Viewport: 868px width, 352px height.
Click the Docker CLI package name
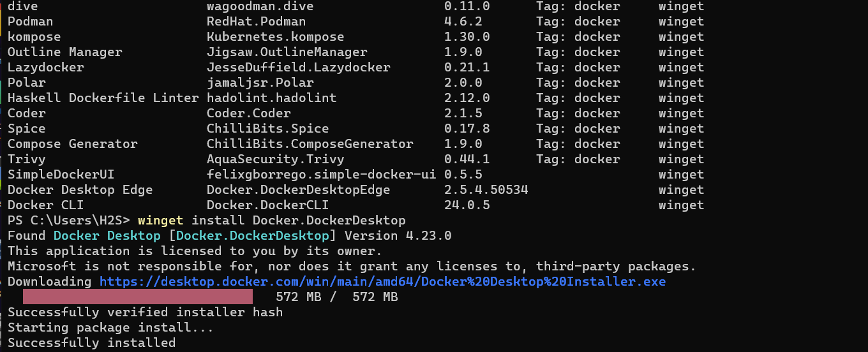(x=45, y=205)
